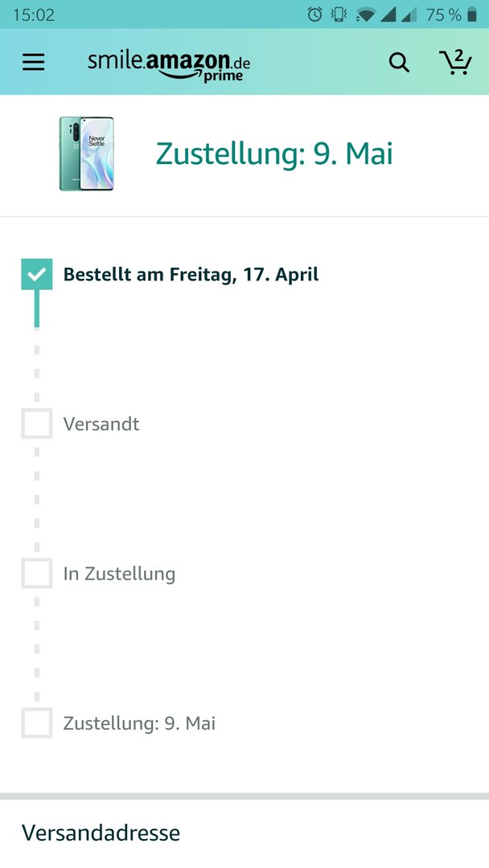The height and width of the screenshot is (868, 489).
Task: Tap the checked Bestellt step checkbox
Action: click(x=36, y=274)
